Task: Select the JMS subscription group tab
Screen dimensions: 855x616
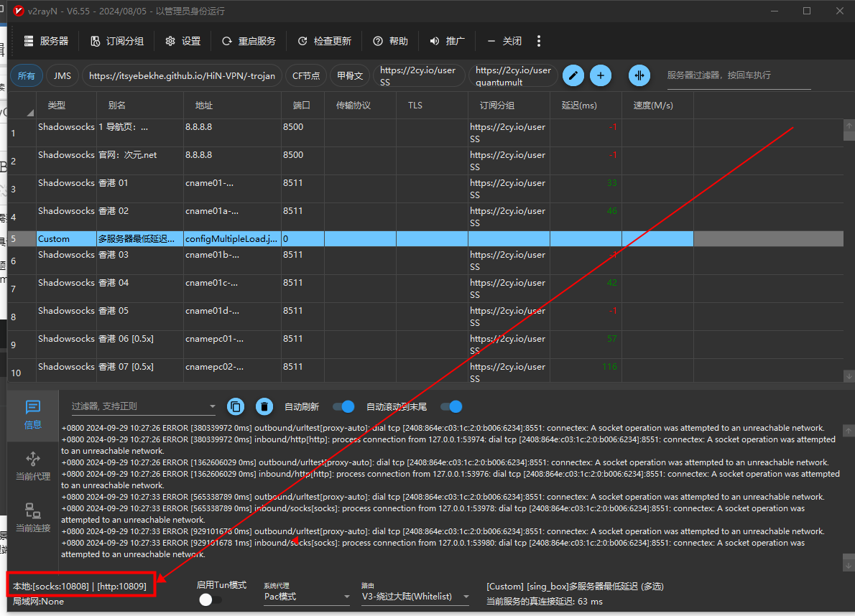Action: click(x=63, y=75)
